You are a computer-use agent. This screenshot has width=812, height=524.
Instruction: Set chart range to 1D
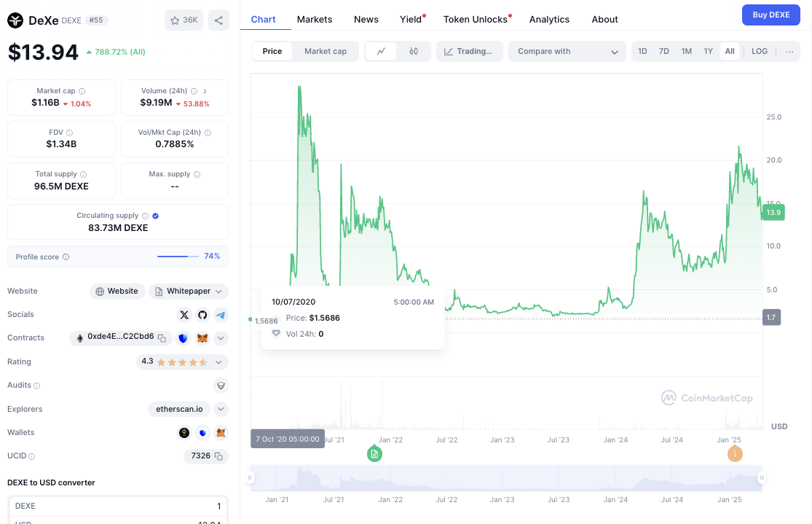tap(642, 51)
